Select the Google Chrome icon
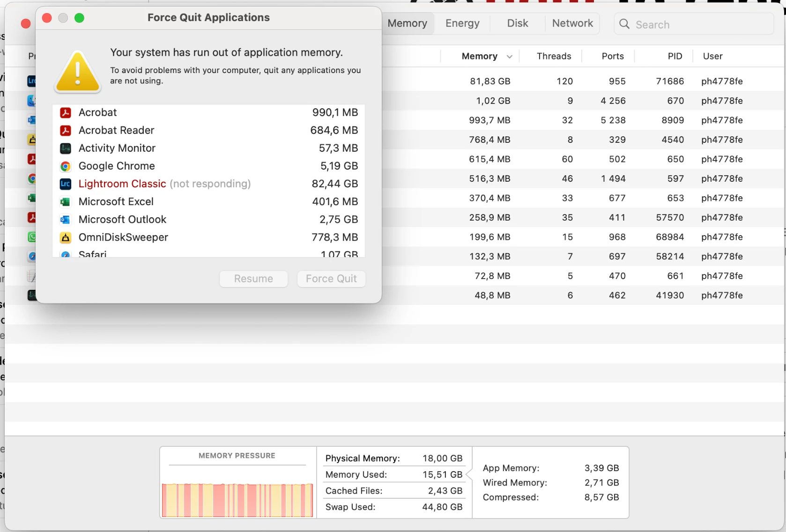The width and height of the screenshot is (786, 532). coord(66,166)
